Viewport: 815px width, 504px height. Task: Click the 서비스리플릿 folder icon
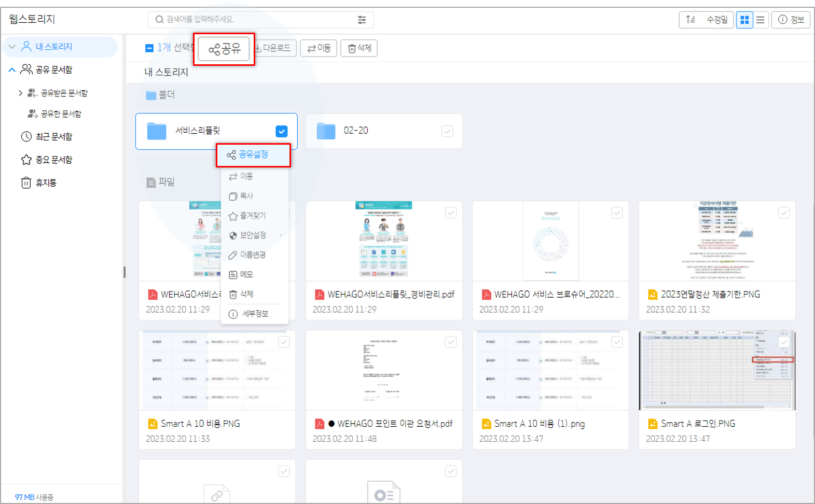pos(157,131)
